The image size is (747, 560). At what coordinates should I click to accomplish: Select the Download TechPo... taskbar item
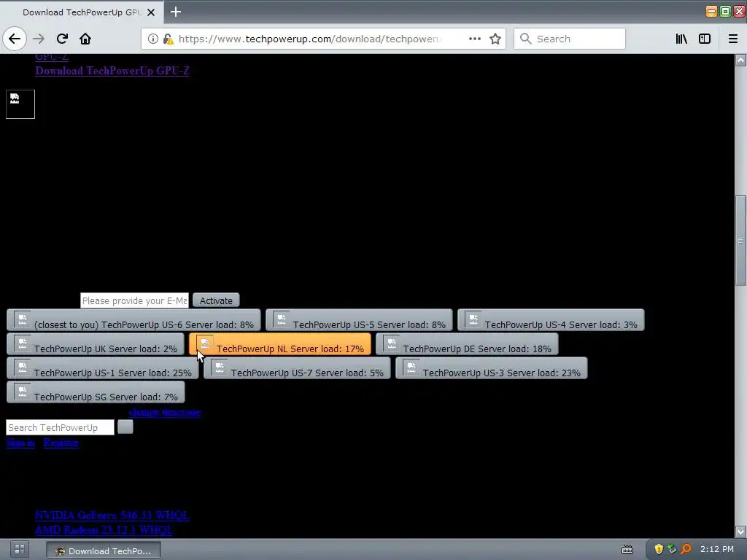tap(104, 551)
